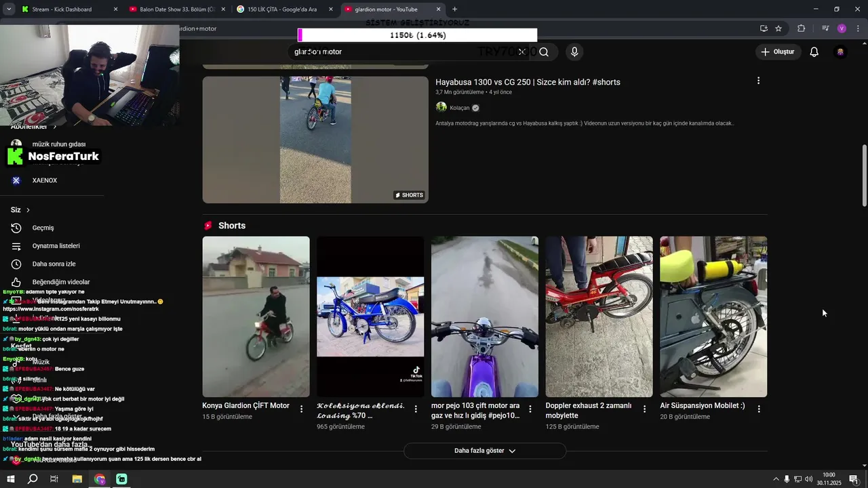Click the Oluştur create button
Image resolution: width=868 pixels, height=488 pixels.
point(778,52)
